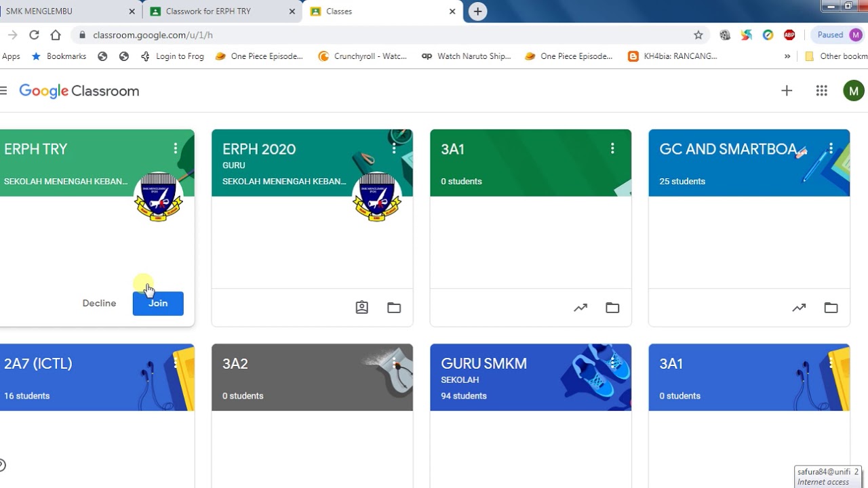Open Login to Frog bookmark

click(172, 56)
